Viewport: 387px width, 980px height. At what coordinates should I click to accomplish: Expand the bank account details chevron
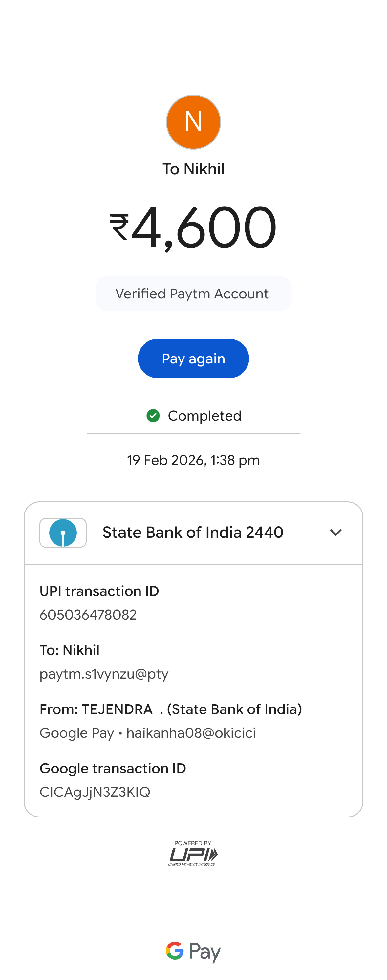coord(335,533)
